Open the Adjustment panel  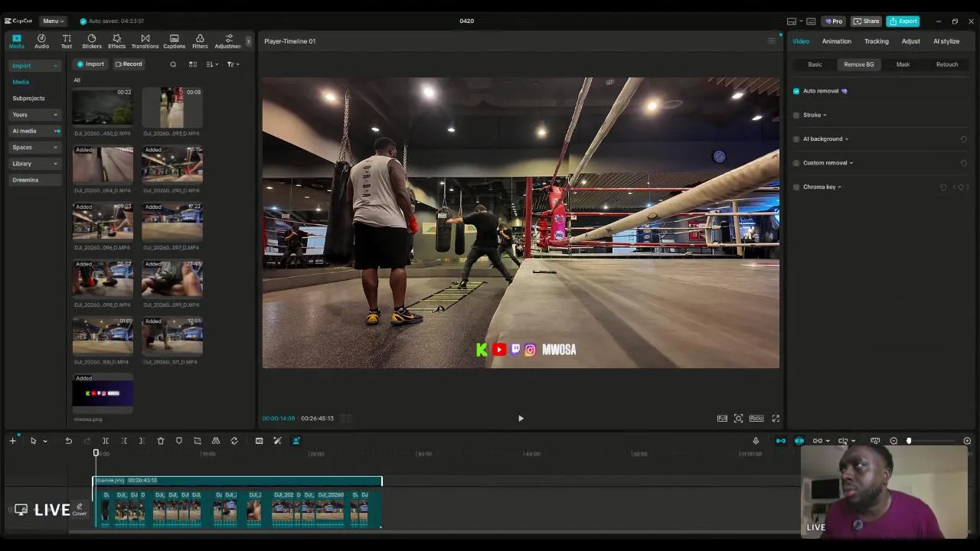pyautogui.click(x=228, y=41)
